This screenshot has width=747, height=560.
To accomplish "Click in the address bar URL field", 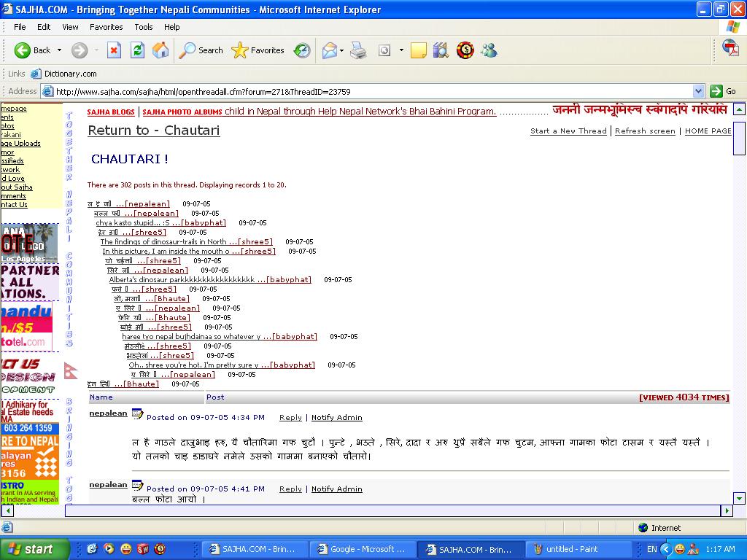I will pyautogui.click(x=365, y=92).
